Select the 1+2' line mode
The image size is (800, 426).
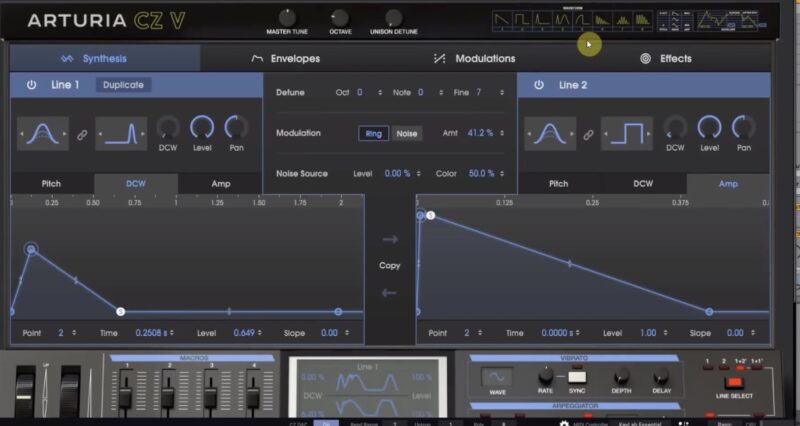[x=740, y=367]
